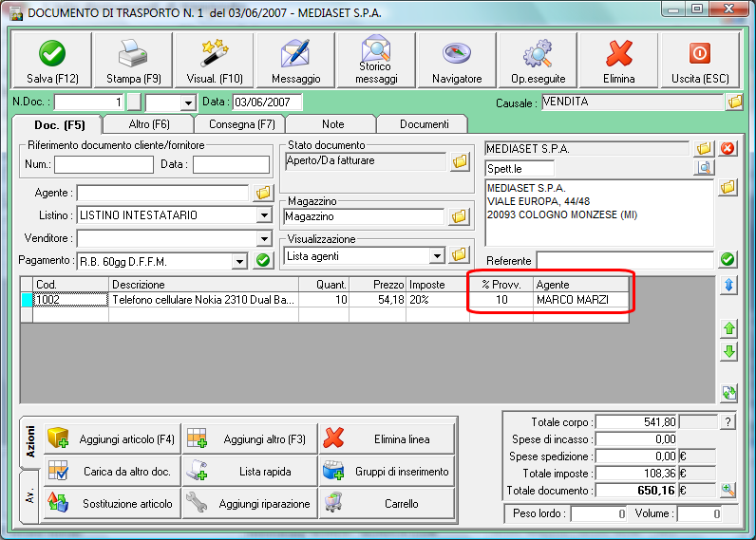The width and height of the screenshot is (756, 540).
Task: Open folder icon beside address box
Action: [728, 187]
